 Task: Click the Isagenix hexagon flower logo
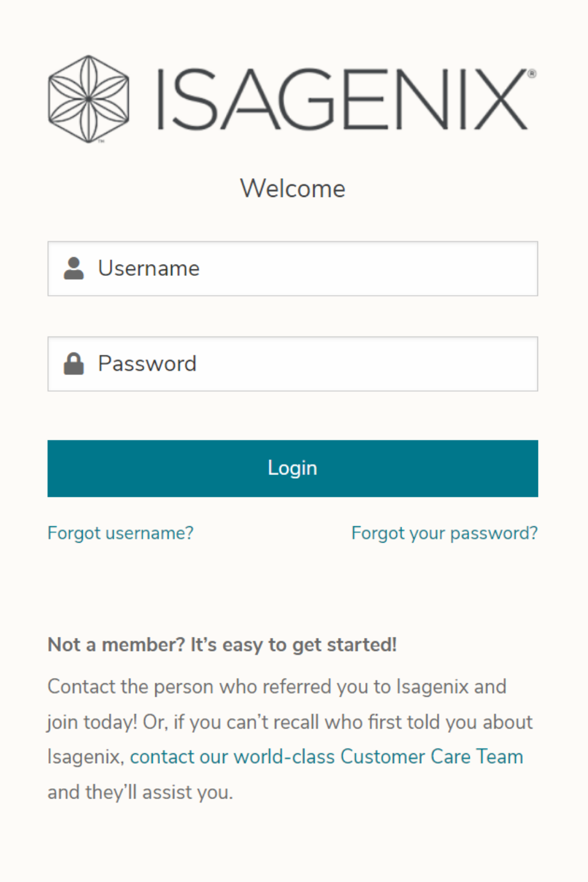click(x=88, y=99)
